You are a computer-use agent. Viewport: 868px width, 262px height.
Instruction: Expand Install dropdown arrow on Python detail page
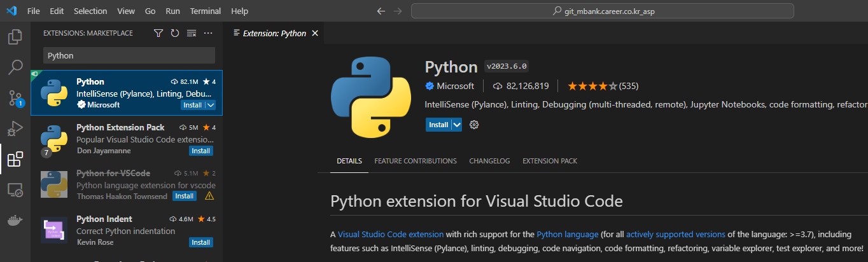457,125
